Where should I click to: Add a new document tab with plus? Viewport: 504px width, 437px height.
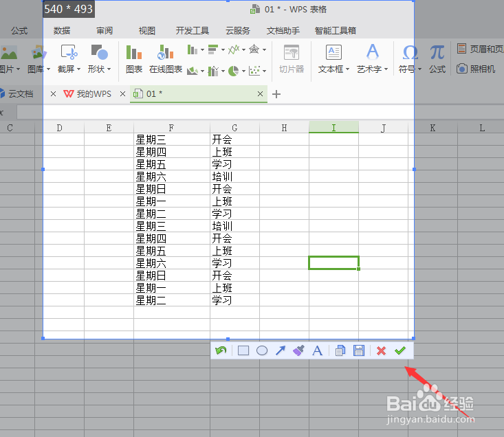tap(276, 94)
